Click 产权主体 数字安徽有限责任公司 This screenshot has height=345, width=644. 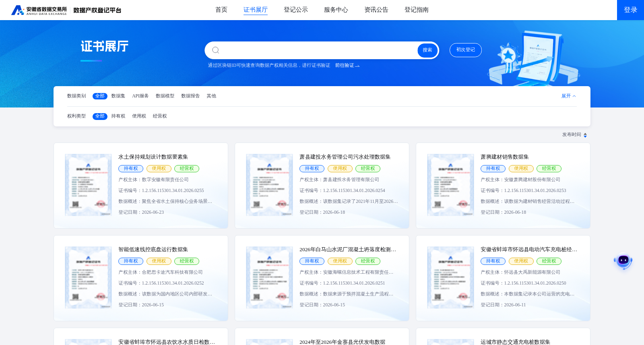(153, 180)
